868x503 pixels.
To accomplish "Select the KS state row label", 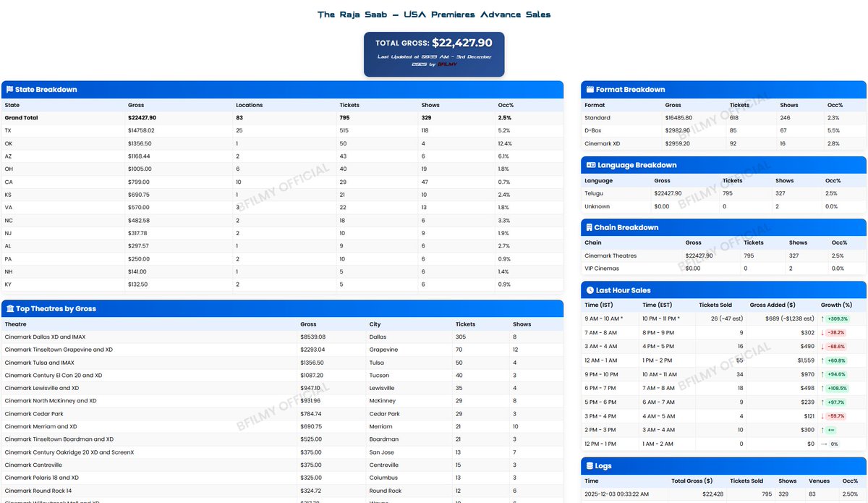I will click(9, 195).
